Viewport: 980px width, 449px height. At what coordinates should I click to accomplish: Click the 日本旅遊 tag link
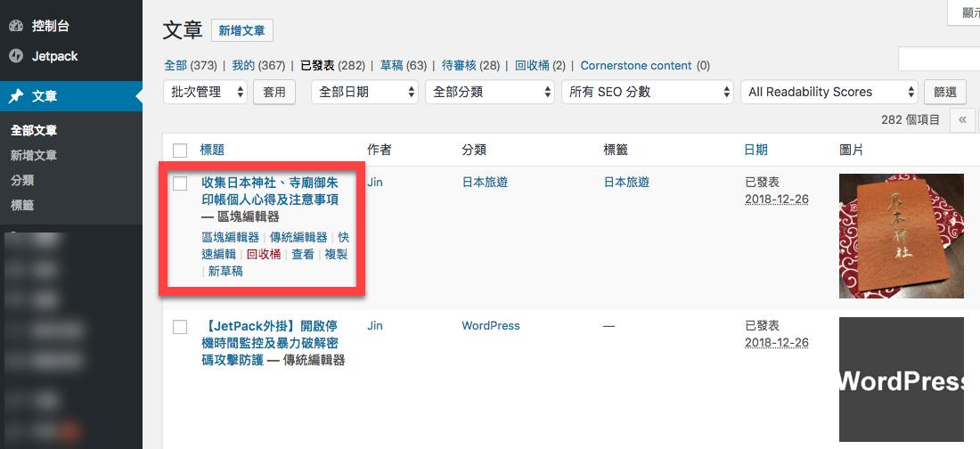point(626,182)
